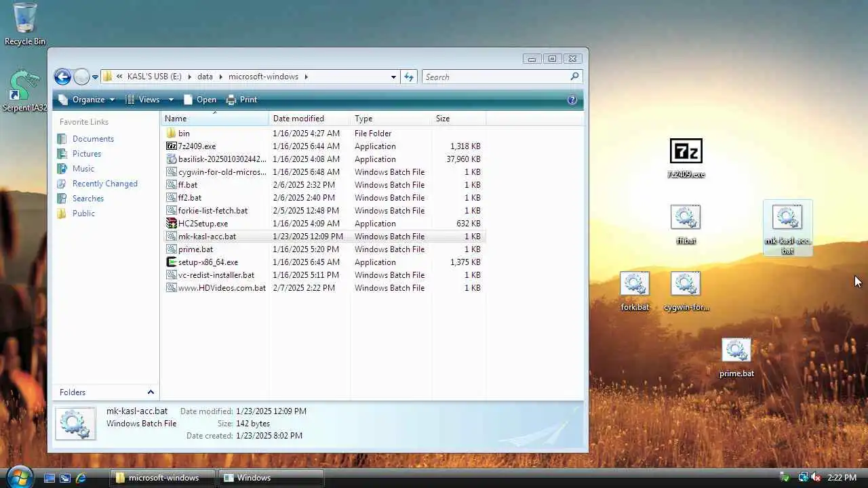Viewport: 868px width, 488px height.
Task: Refresh the folder with the refresh button
Action: (409, 77)
